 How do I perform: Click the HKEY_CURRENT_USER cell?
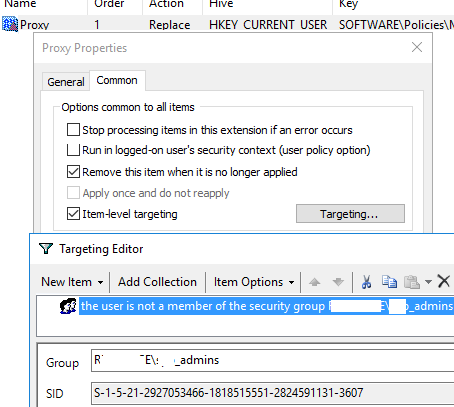[268, 25]
